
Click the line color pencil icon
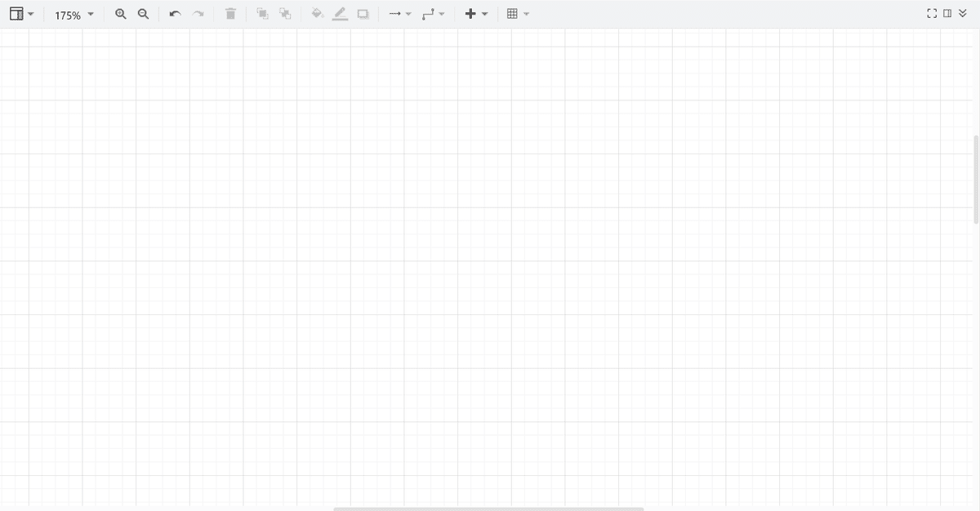[340, 14]
